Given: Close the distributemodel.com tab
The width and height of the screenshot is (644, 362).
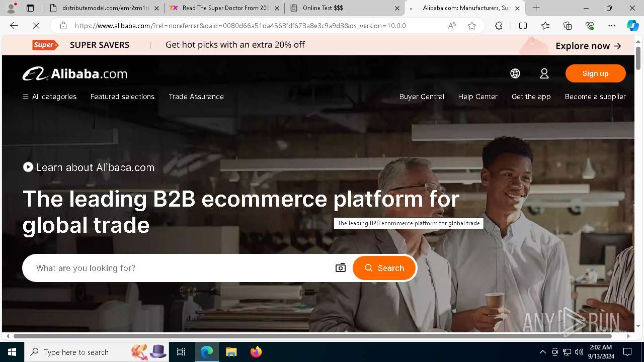Looking at the screenshot, I should (156, 8).
